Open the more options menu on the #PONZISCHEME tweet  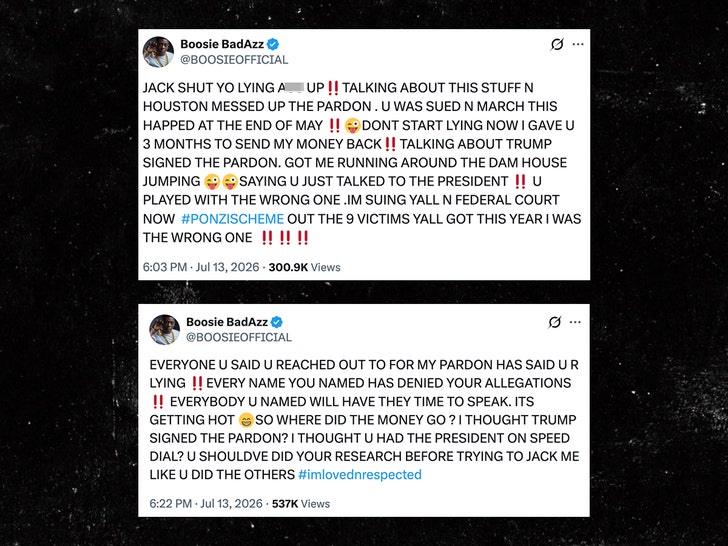click(x=578, y=44)
